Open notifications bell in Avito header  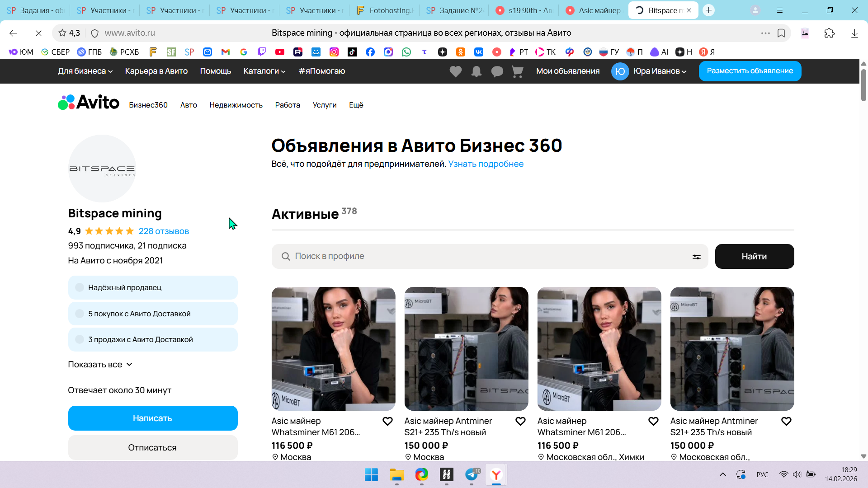point(476,71)
